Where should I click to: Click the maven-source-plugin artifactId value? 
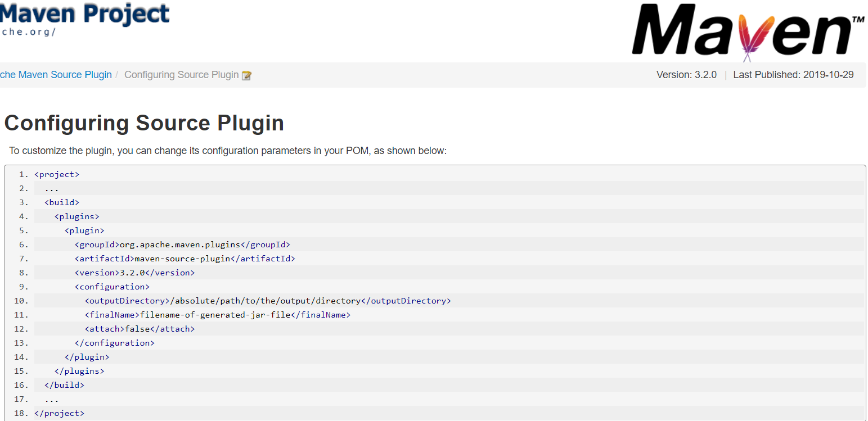tap(183, 259)
